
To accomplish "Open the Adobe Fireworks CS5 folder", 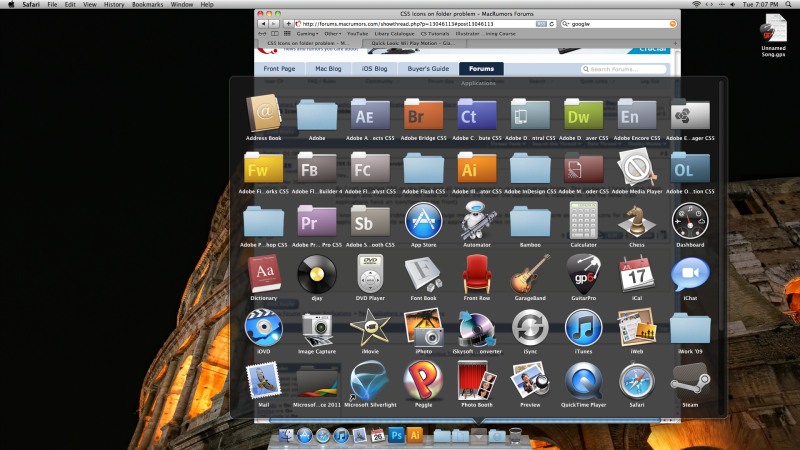I will (264, 168).
